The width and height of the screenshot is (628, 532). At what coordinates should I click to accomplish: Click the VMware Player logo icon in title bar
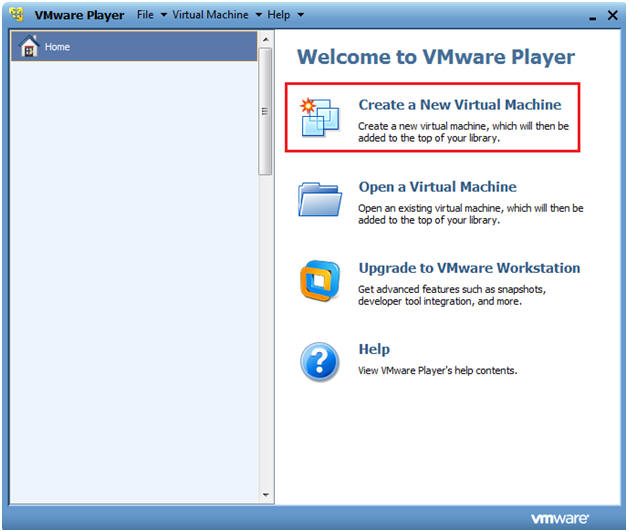[16, 14]
